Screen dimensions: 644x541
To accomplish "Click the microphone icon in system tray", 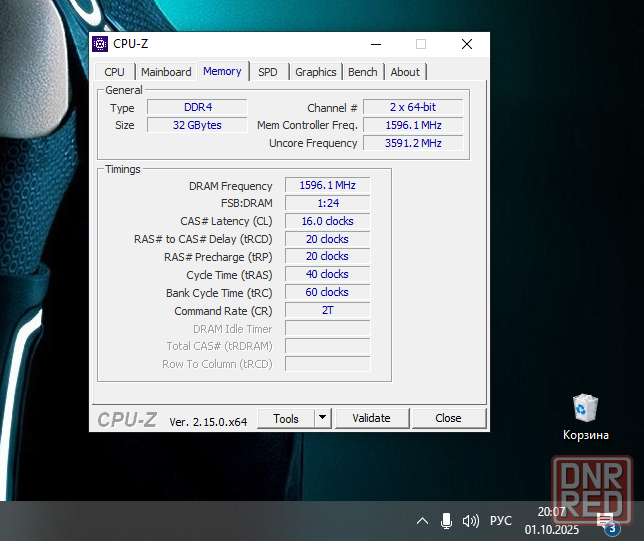I will pyautogui.click(x=446, y=521).
